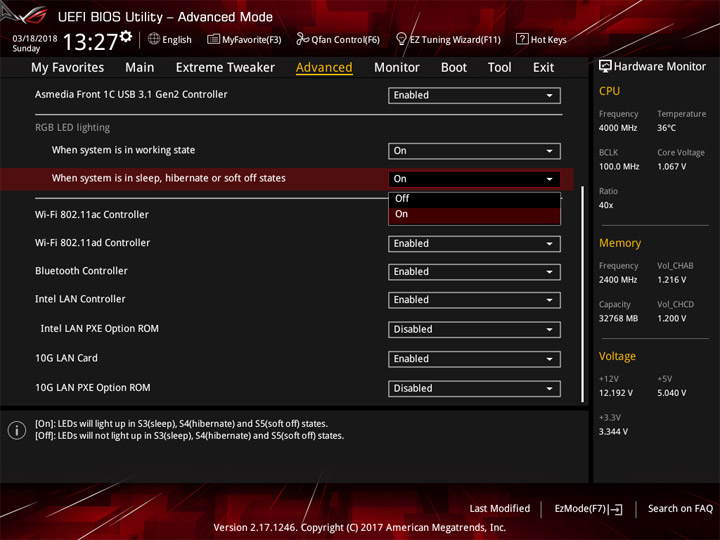Click the Qfan Control fan icon
Image resolution: width=720 pixels, height=540 pixels.
pyautogui.click(x=302, y=39)
